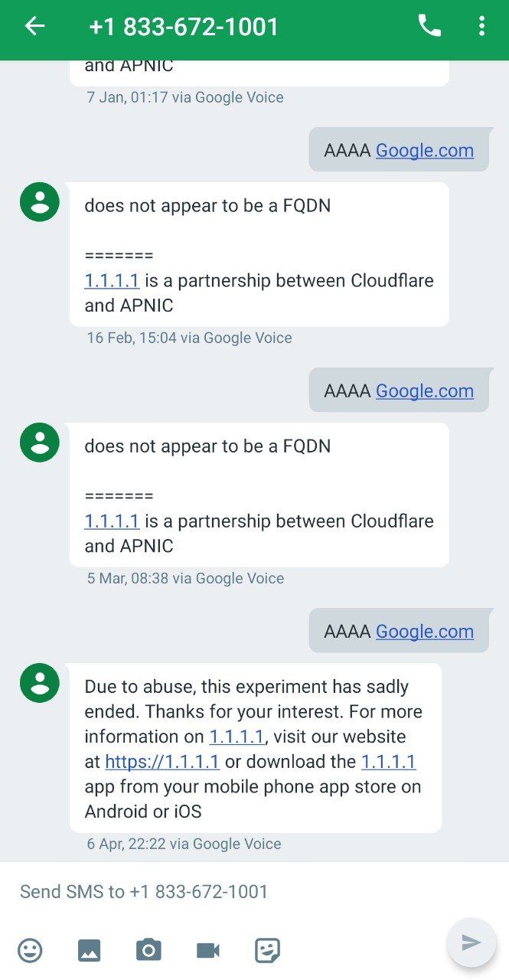Tap contact avatar beside 16 Feb message

[x=40, y=202]
